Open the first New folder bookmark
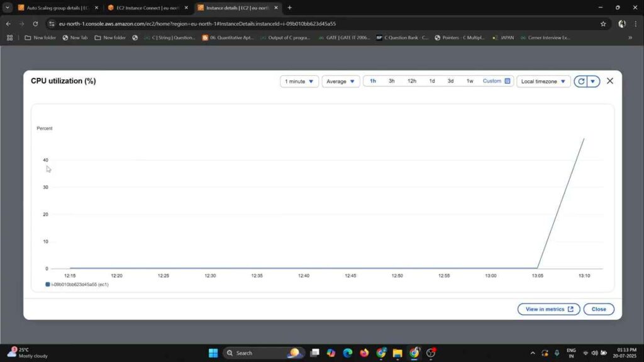 point(40,38)
